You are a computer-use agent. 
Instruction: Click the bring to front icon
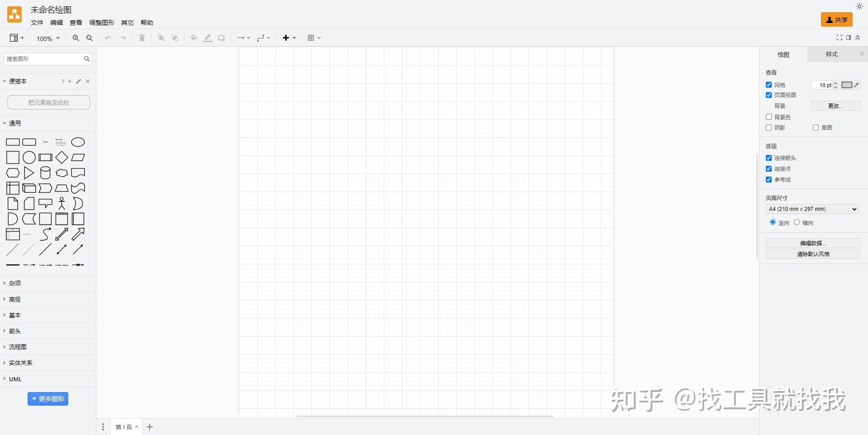[160, 38]
